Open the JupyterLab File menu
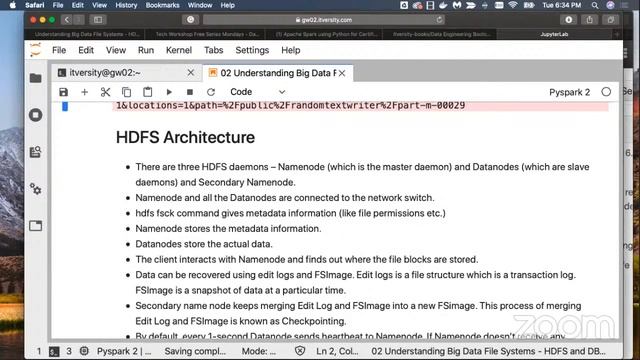Screen dimensions: 640x360 pos(59,50)
